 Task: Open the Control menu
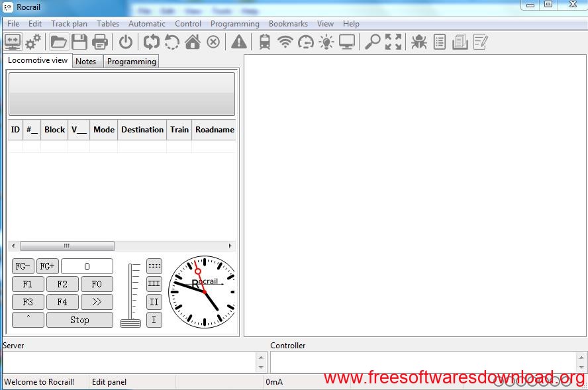click(188, 24)
